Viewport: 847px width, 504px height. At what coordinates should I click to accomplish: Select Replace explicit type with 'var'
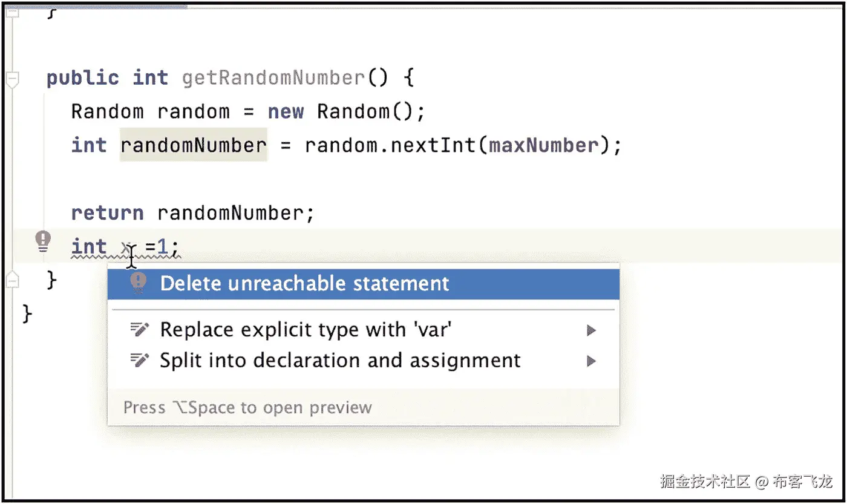306,330
